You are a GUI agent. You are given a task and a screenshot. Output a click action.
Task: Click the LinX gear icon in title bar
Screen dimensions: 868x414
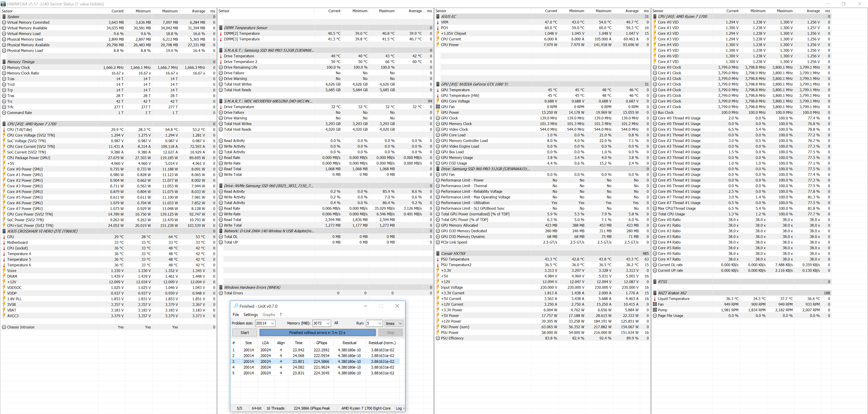point(236,306)
